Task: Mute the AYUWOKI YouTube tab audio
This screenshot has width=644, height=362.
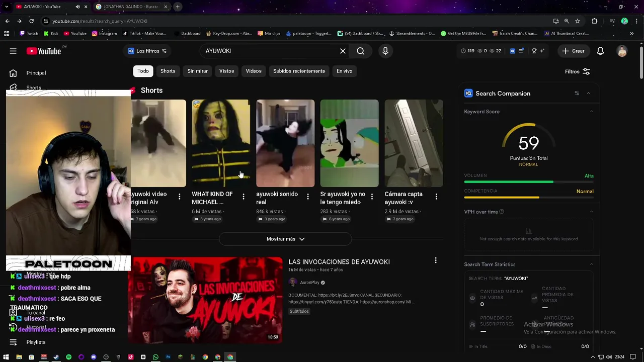Action: [x=77, y=7]
